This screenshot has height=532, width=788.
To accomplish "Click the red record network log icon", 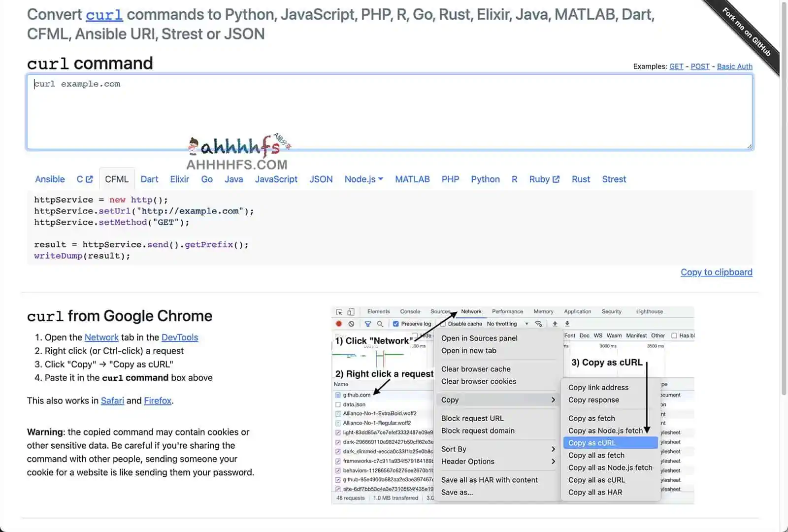I will coord(339,324).
